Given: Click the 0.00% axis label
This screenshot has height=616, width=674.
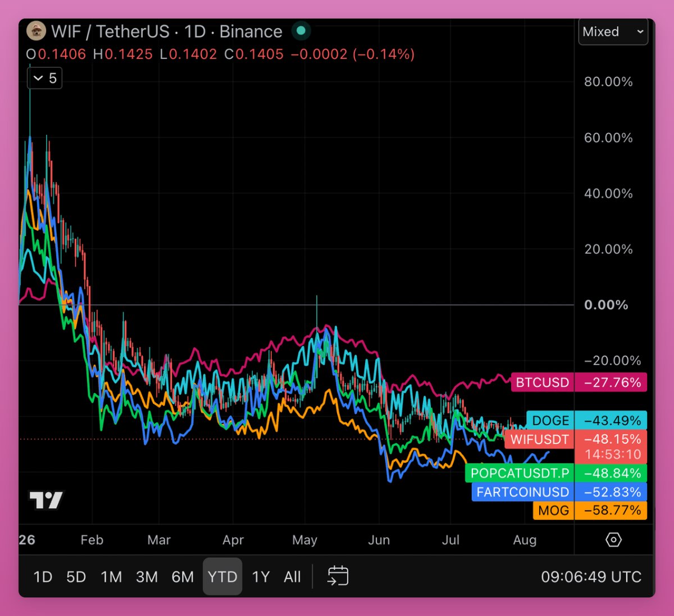Looking at the screenshot, I should [x=606, y=305].
